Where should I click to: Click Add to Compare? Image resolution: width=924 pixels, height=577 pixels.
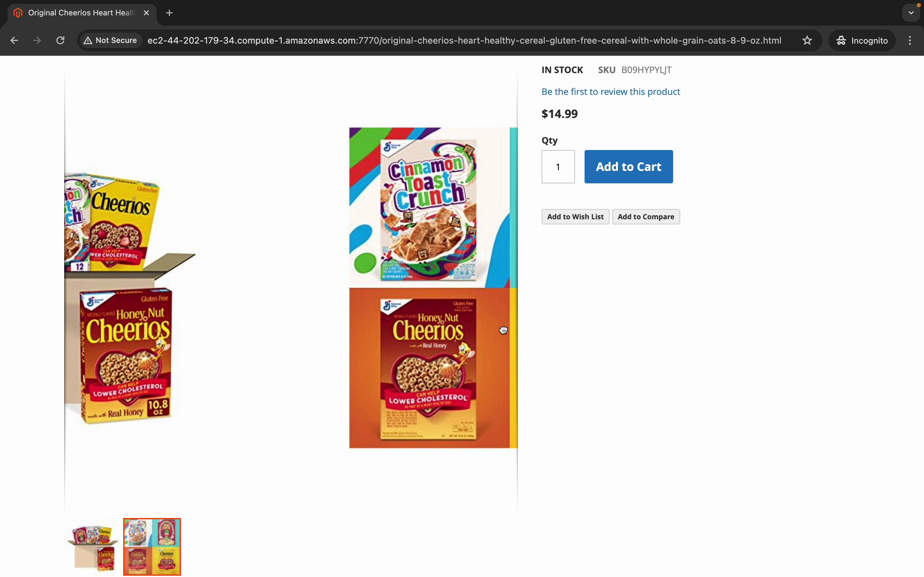point(646,217)
